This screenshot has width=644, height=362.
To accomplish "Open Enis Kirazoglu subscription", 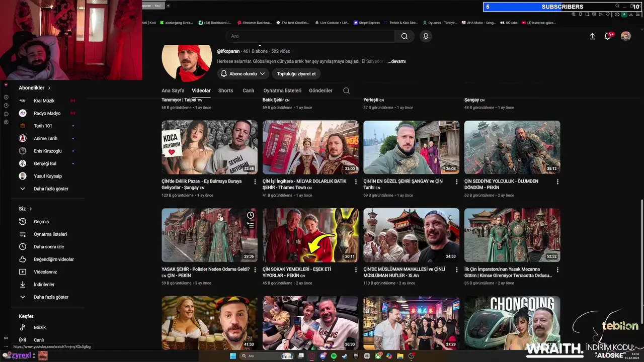I will point(48,151).
